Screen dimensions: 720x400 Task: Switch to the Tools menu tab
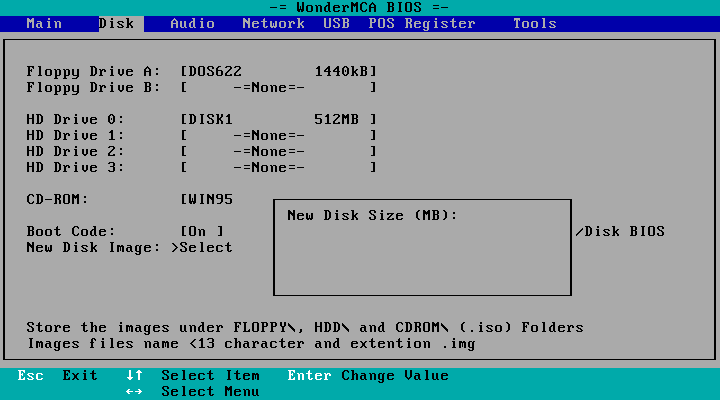pyautogui.click(x=534, y=23)
